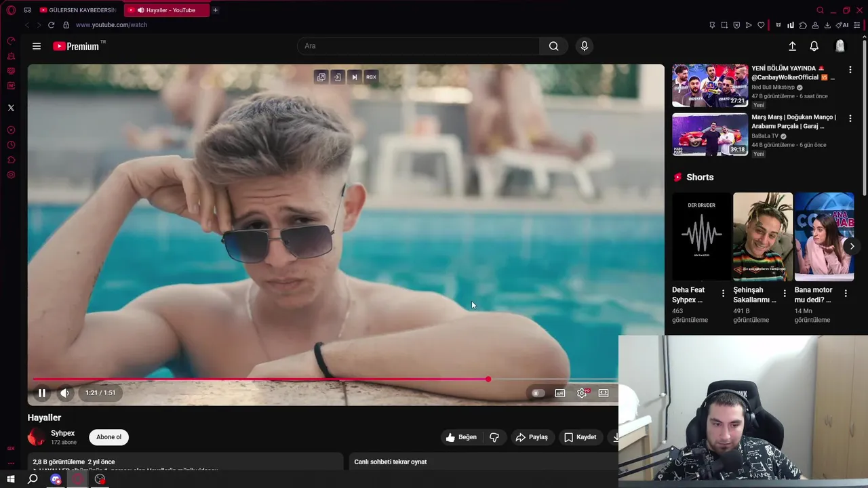The width and height of the screenshot is (868, 488).
Task: Share the video via Paylaş
Action: (x=532, y=437)
